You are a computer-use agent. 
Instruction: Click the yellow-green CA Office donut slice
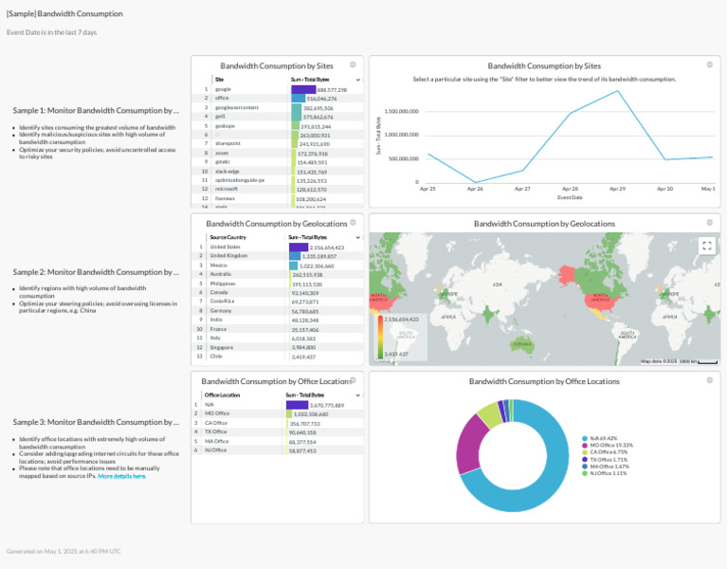[x=490, y=414]
